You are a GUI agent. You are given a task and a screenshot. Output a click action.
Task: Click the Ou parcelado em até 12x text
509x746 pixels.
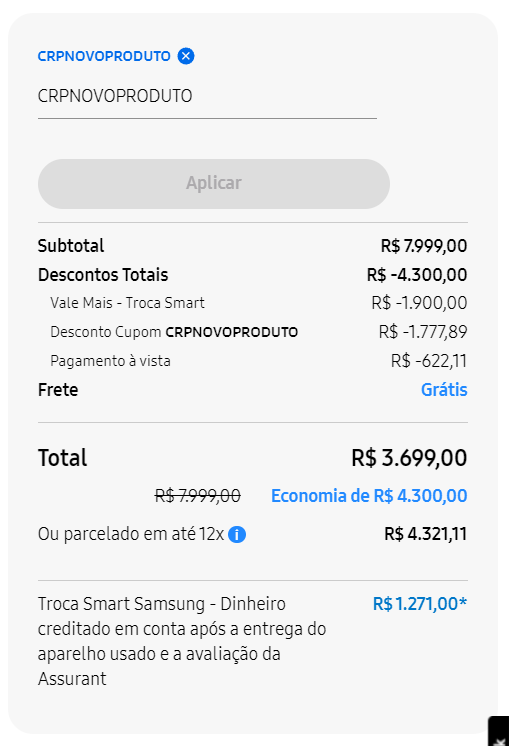[131, 534]
